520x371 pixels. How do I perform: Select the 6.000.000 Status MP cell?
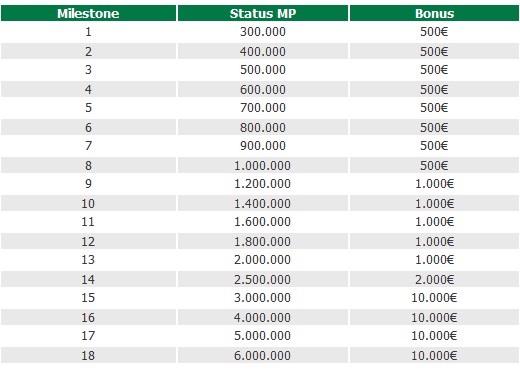point(263,355)
